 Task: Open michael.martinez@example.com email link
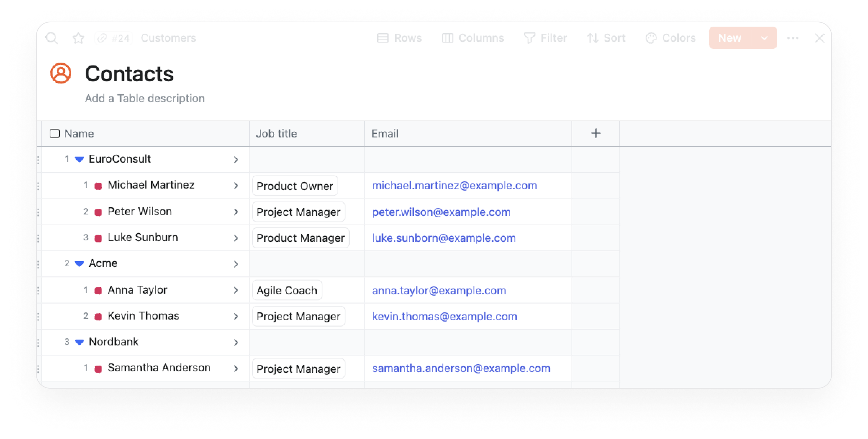(x=455, y=185)
